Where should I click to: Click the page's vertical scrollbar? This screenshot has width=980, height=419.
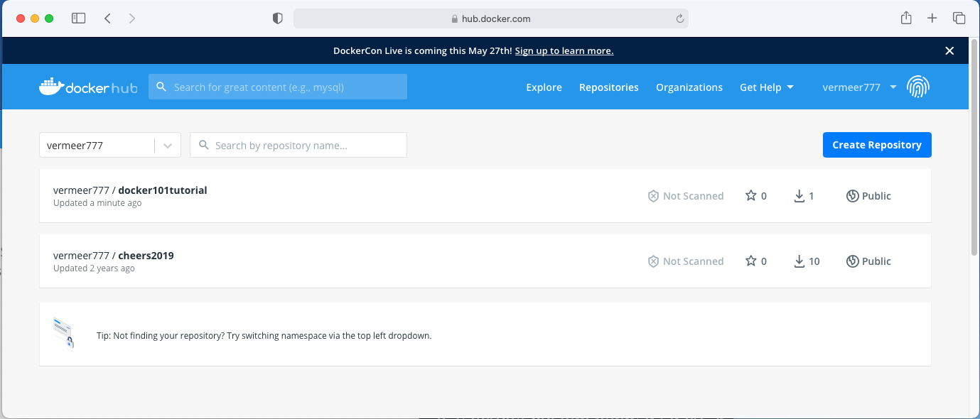coord(974,149)
